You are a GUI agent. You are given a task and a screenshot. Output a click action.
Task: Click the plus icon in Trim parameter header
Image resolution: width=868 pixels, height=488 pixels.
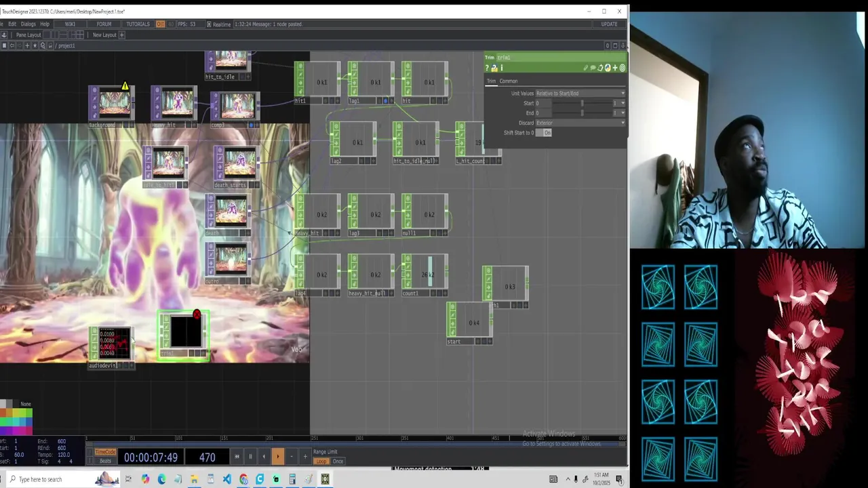coord(615,68)
